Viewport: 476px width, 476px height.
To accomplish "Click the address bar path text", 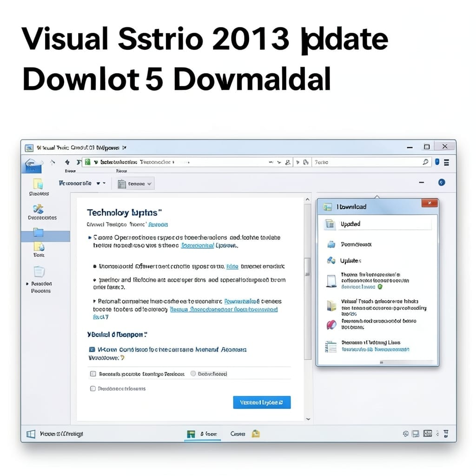I will 135,162.
